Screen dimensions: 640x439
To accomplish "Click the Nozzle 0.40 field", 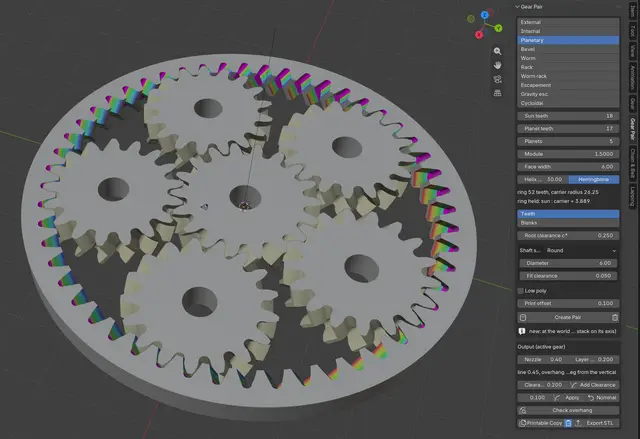I will pos(542,359).
